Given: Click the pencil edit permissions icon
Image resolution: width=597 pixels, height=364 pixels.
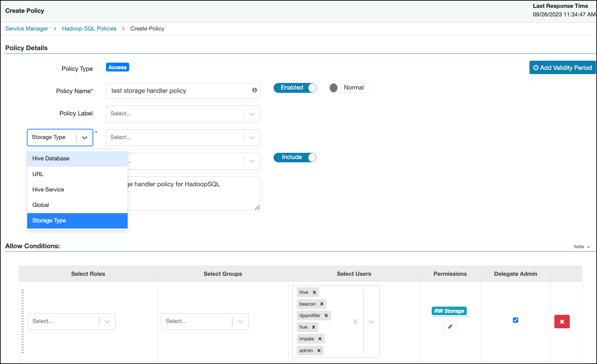Looking at the screenshot, I should click(x=450, y=327).
